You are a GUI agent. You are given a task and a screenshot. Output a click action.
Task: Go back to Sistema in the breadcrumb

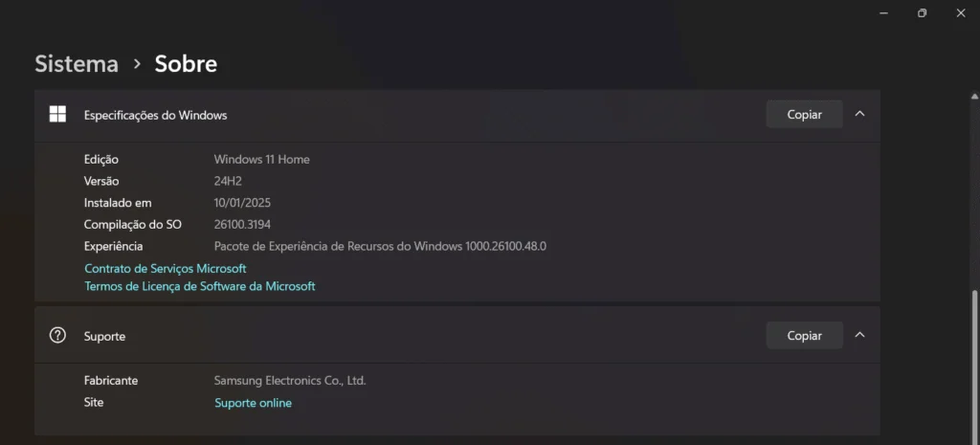[77, 64]
